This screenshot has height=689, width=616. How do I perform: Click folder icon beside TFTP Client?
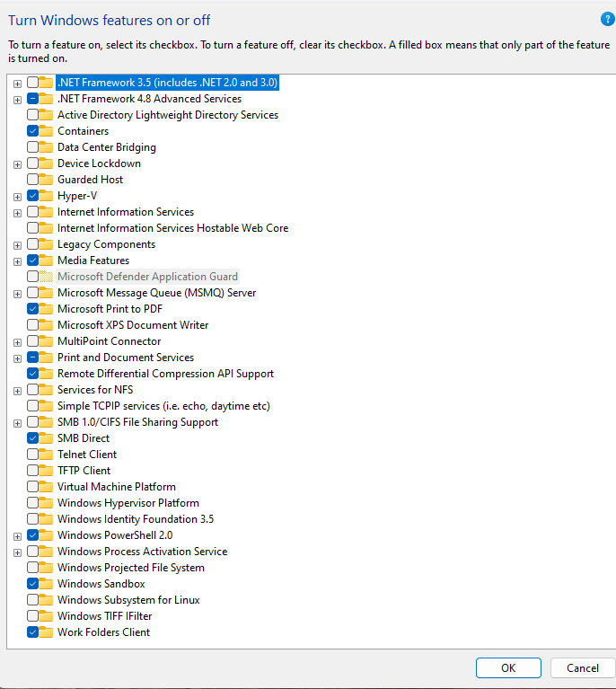[x=46, y=471]
